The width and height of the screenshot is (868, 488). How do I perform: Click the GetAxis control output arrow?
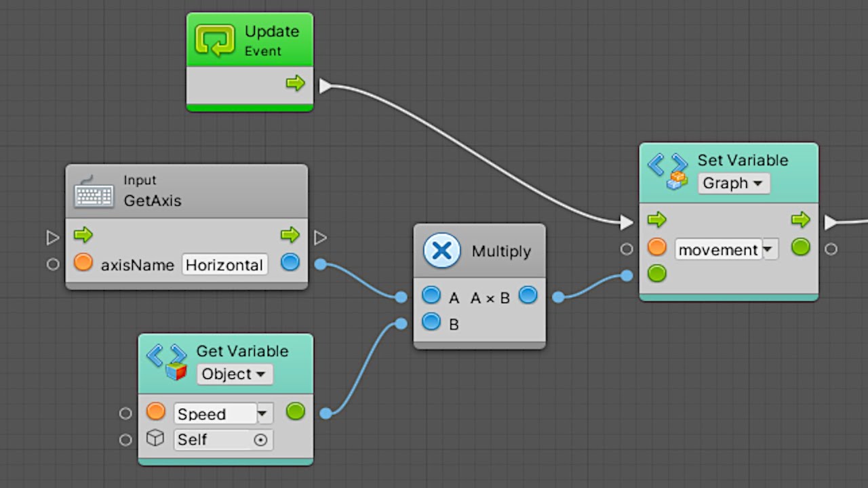pyautogui.click(x=290, y=235)
